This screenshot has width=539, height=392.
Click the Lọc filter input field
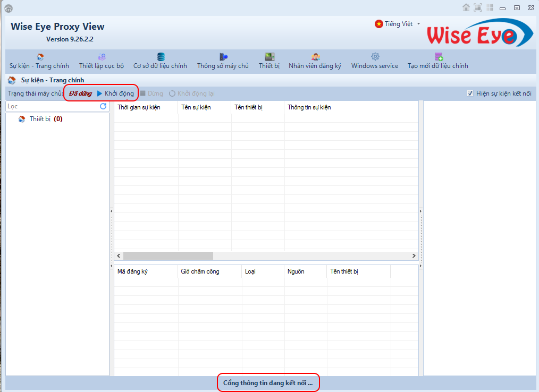point(52,106)
